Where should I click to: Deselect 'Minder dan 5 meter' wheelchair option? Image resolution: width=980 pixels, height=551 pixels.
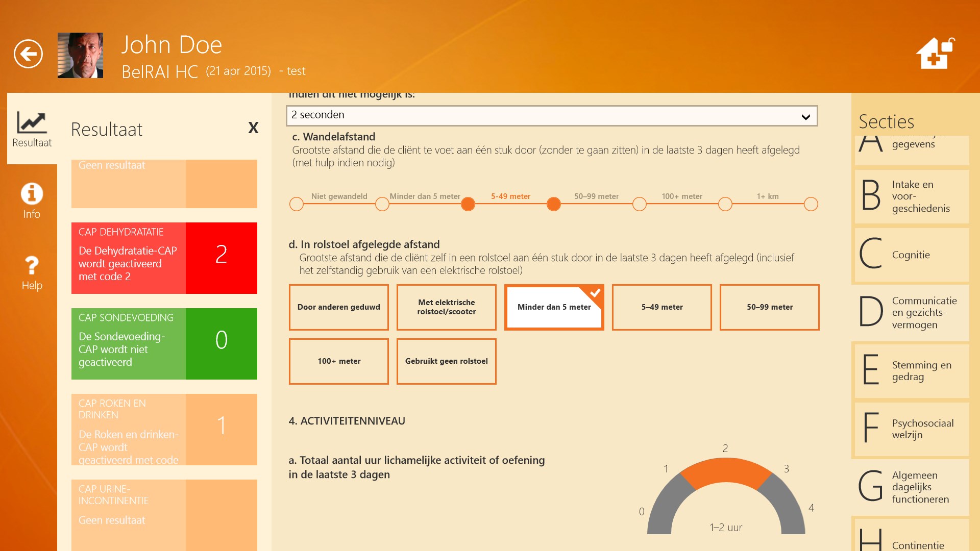[554, 307]
